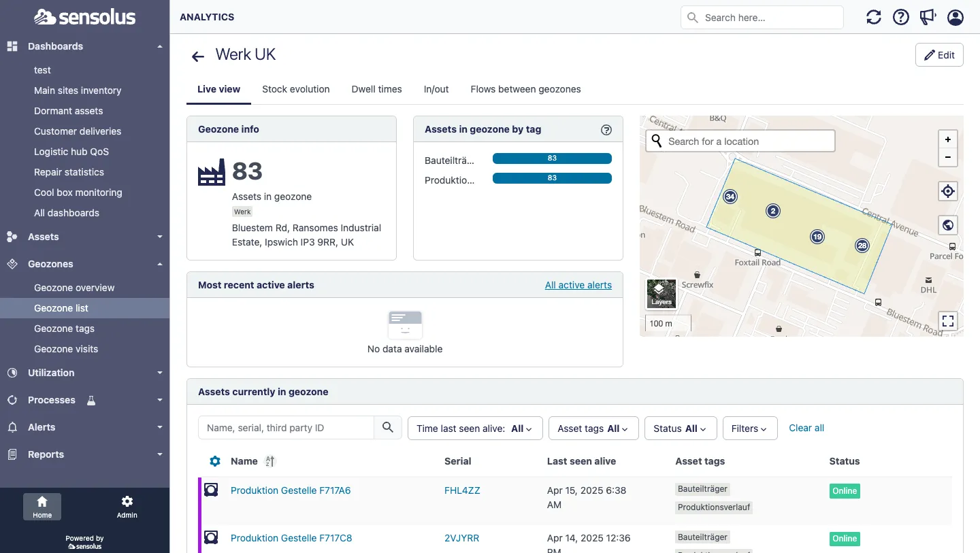
Task: Center map using the locate target icon
Action: tap(948, 191)
